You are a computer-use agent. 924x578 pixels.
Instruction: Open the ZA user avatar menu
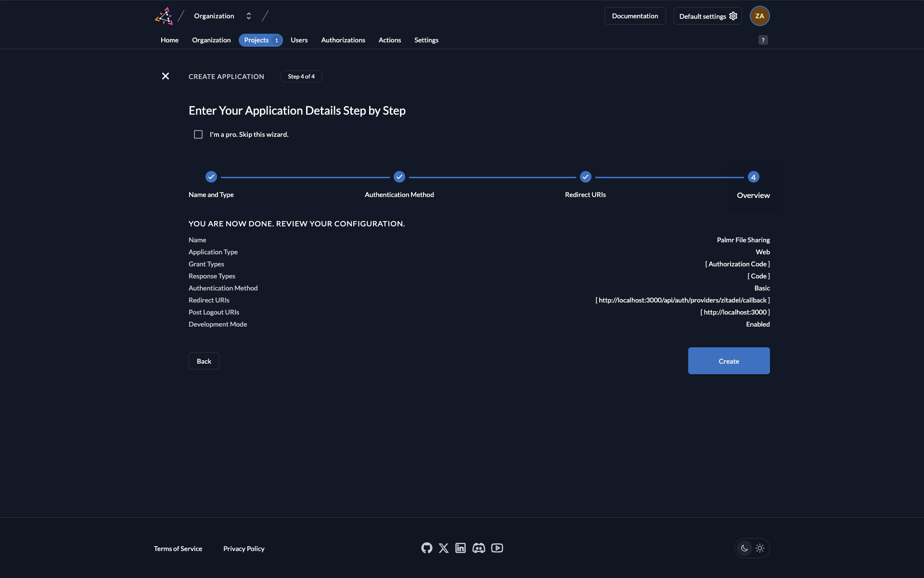tap(759, 16)
